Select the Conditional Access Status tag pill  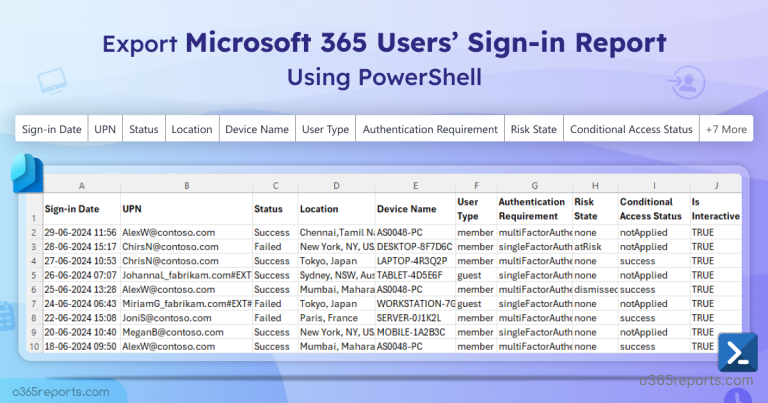click(x=631, y=129)
